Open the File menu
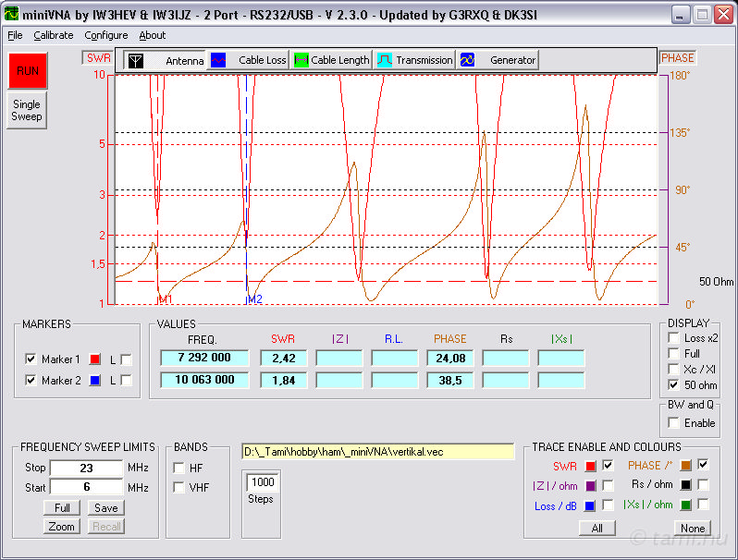Viewport: 738px width, 560px height. click(15, 35)
